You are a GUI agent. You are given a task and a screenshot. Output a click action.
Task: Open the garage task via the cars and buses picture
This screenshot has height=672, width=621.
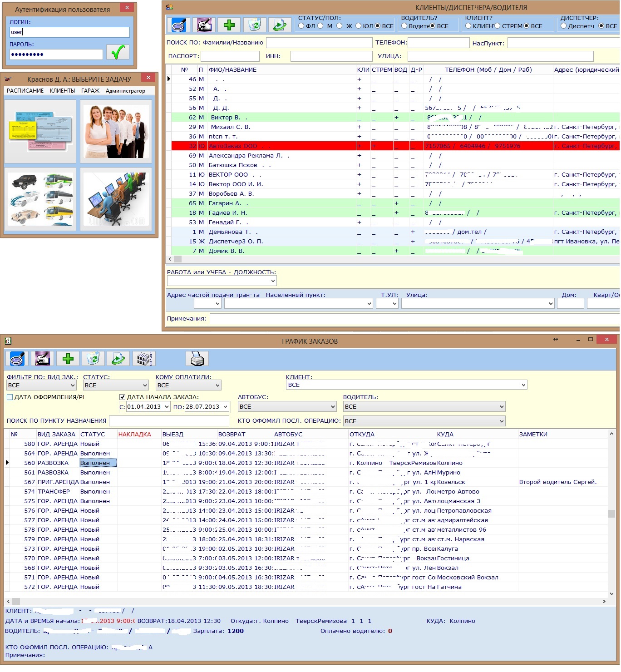[x=40, y=199]
